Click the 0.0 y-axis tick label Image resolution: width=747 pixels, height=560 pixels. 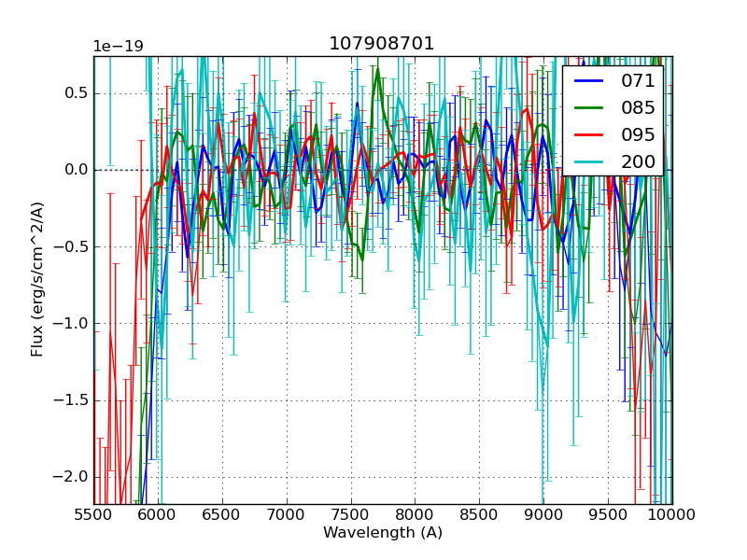click(x=75, y=170)
